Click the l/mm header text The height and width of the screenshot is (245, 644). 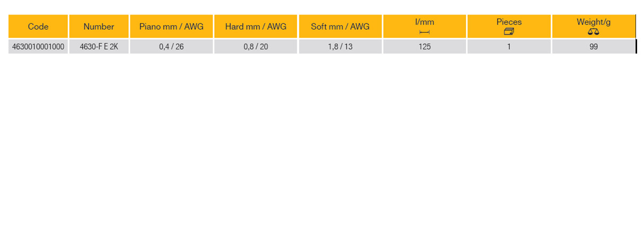[424, 22]
